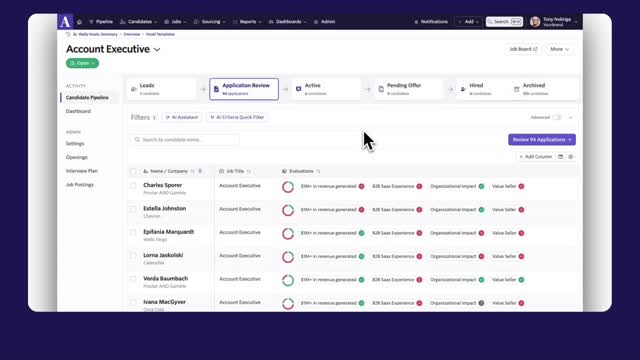Image resolution: width=640 pixels, height=360 pixels.
Task: Open the Job Board link
Action: (523, 49)
